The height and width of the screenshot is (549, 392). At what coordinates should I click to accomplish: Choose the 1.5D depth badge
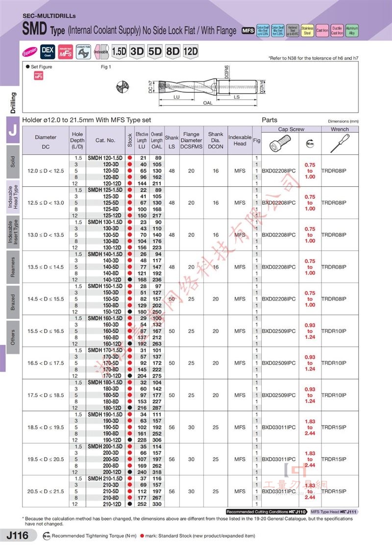pos(119,52)
